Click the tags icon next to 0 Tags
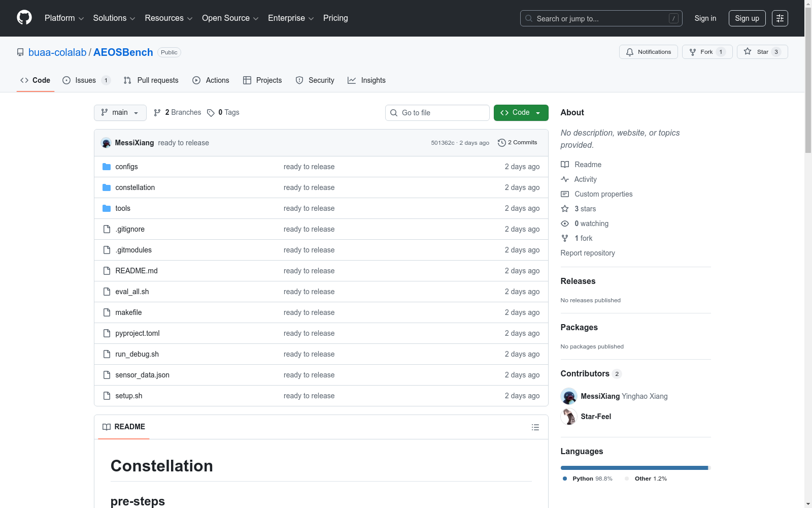 (211, 113)
